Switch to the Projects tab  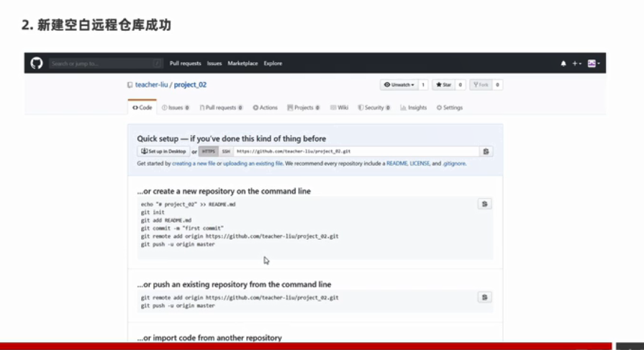(304, 107)
